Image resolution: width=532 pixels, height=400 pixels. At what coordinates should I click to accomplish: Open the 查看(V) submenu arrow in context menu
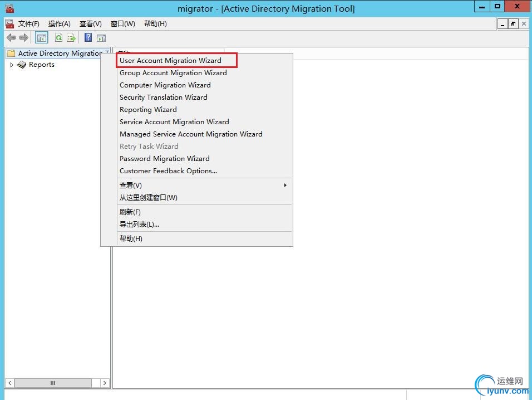[x=285, y=185]
